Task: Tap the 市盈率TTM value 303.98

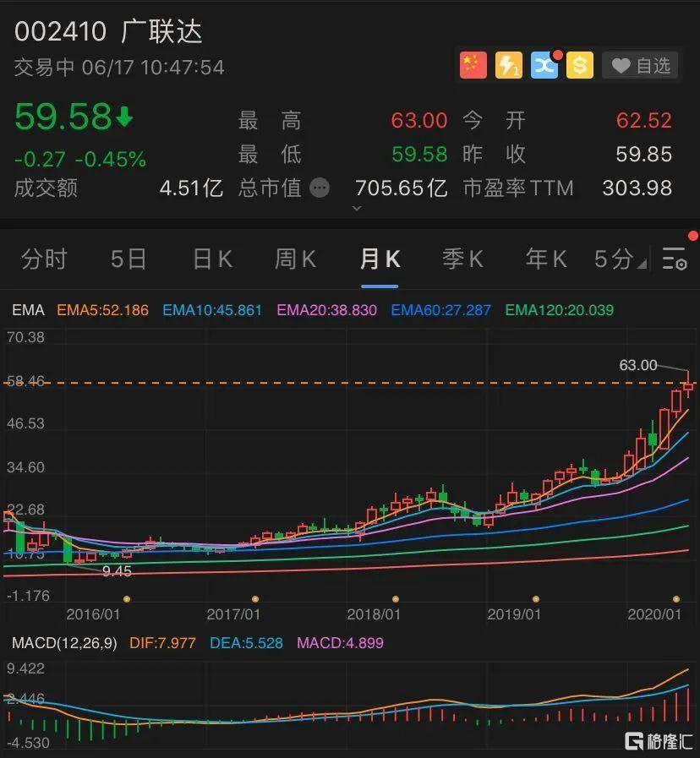Action: pyautogui.click(x=637, y=188)
